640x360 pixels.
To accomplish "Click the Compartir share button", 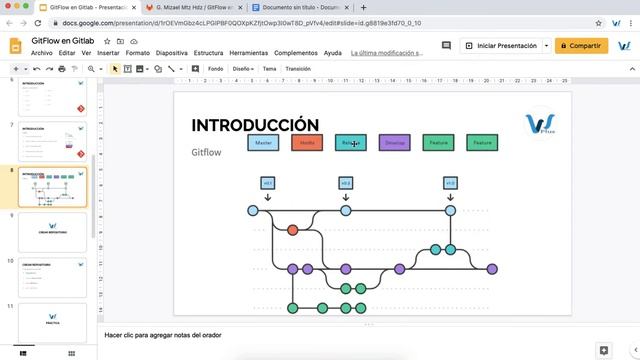I will [x=581, y=46].
